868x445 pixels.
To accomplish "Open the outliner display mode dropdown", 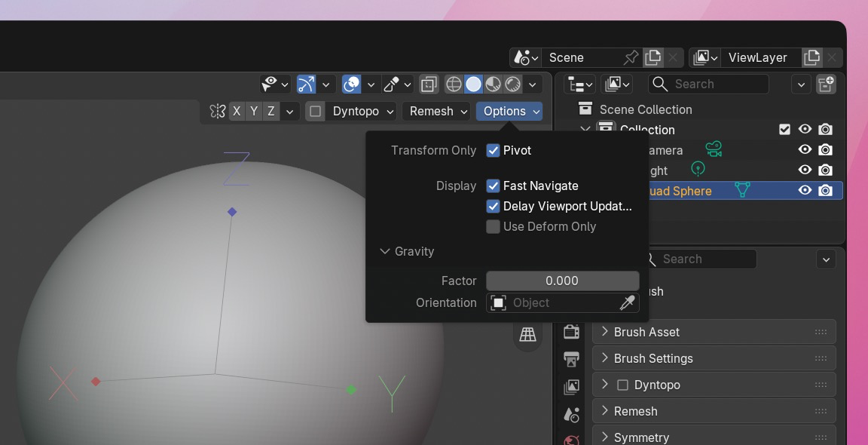I will (617, 84).
